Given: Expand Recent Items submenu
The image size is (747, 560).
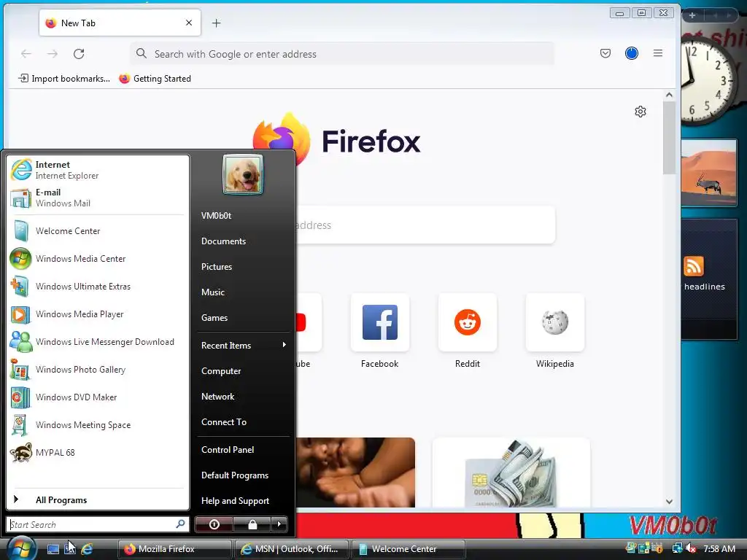Looking at the screenshot, I should [x=243, y=345].
